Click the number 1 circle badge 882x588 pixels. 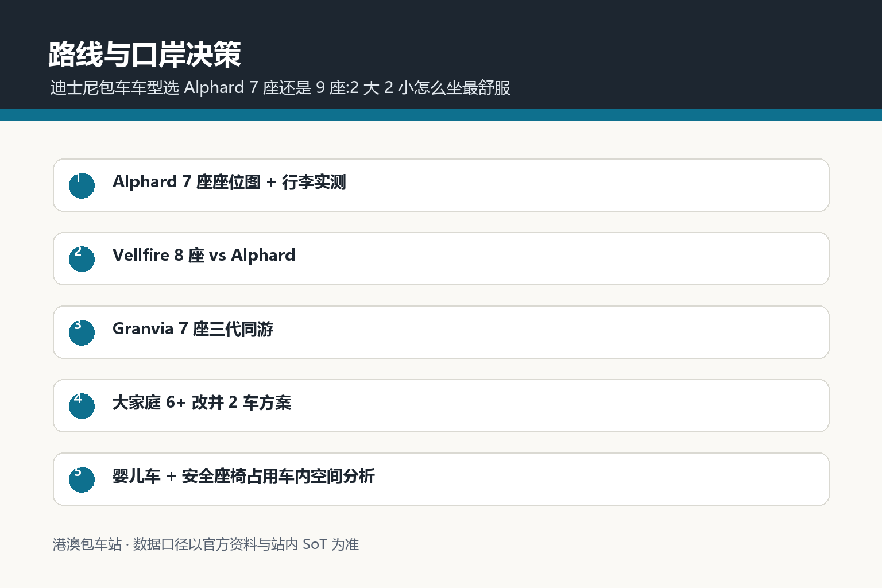click(x=82, y=185)
